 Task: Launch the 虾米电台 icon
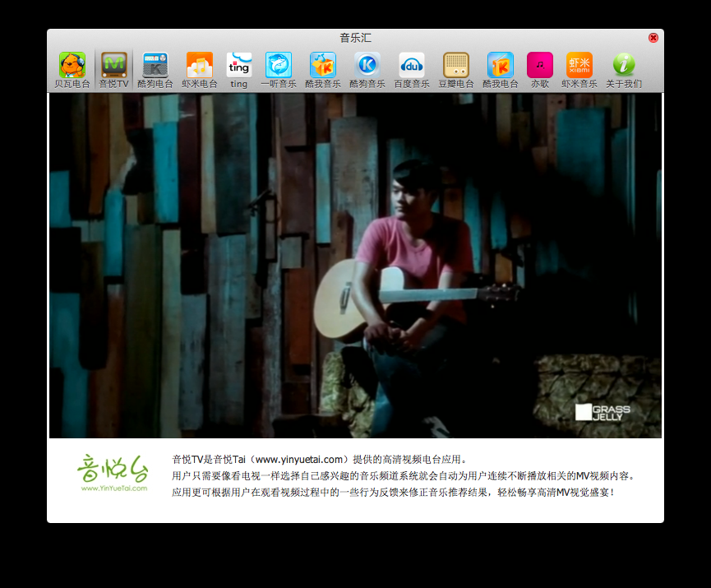pyautogui.click(x=200, y=70)
